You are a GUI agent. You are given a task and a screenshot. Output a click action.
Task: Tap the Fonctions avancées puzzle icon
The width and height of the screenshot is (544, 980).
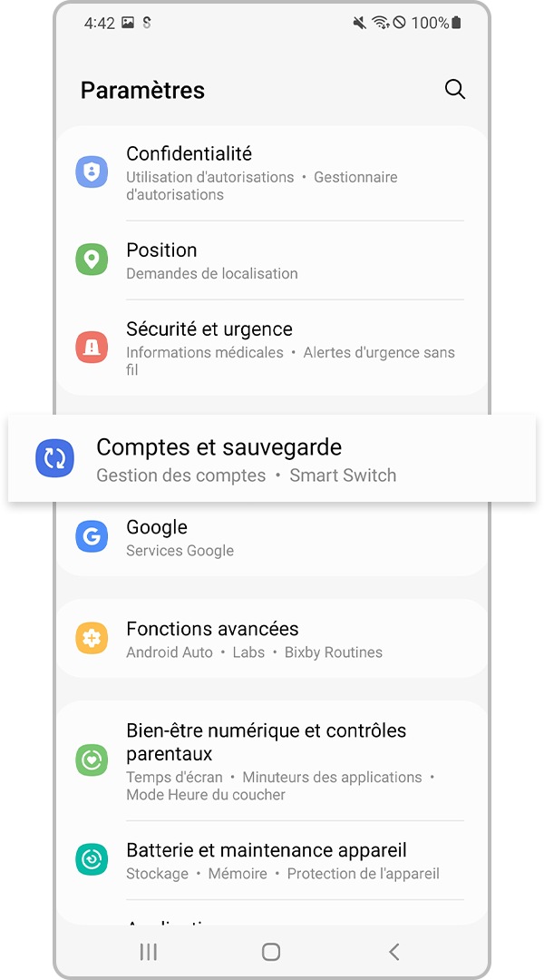click(x=92, y=639)
